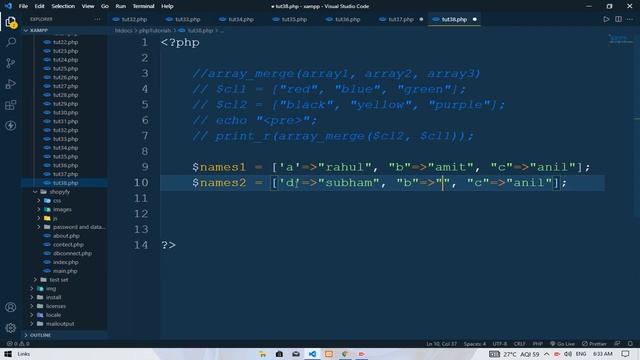Click the code minimap in the editor
Screen dimensions: 640x360
click(620, 39)
